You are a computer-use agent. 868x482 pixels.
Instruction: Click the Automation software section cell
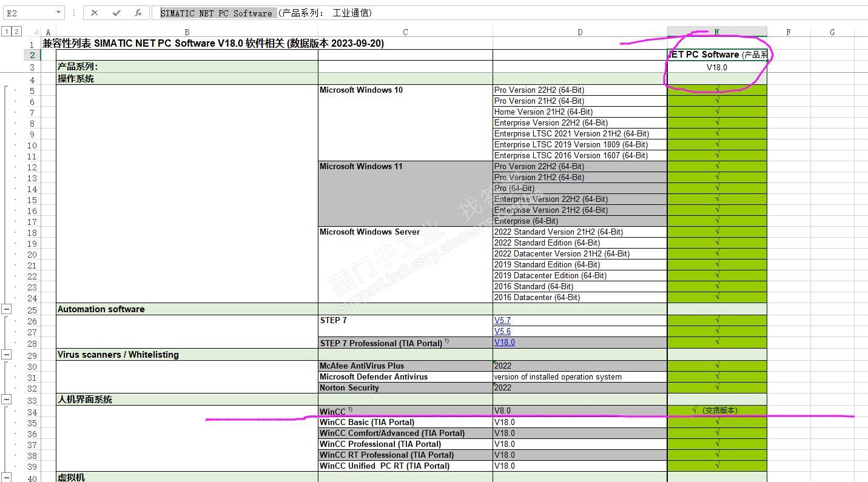(187, 309)
